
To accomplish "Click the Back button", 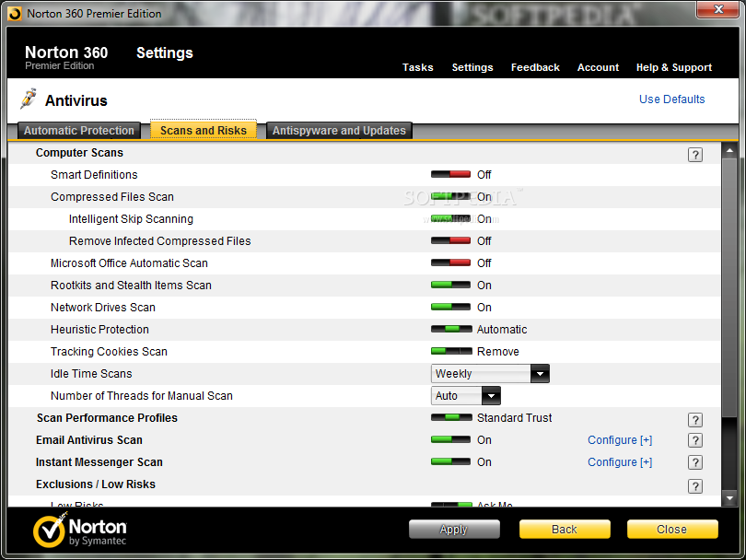I will (x=565, y=529).
